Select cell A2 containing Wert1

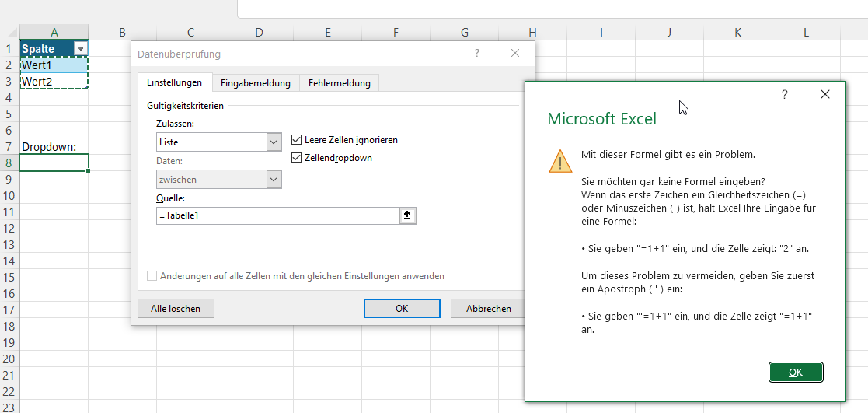(x=54, y=65)
